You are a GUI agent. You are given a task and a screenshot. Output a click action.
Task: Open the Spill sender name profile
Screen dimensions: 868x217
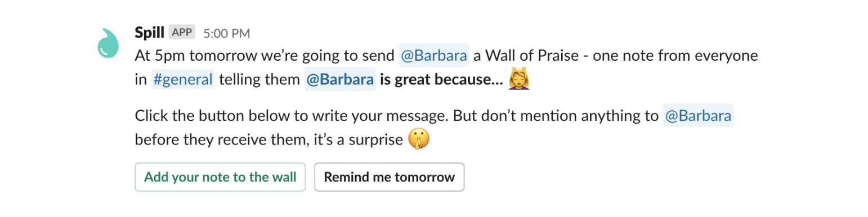tap(149, 33)
